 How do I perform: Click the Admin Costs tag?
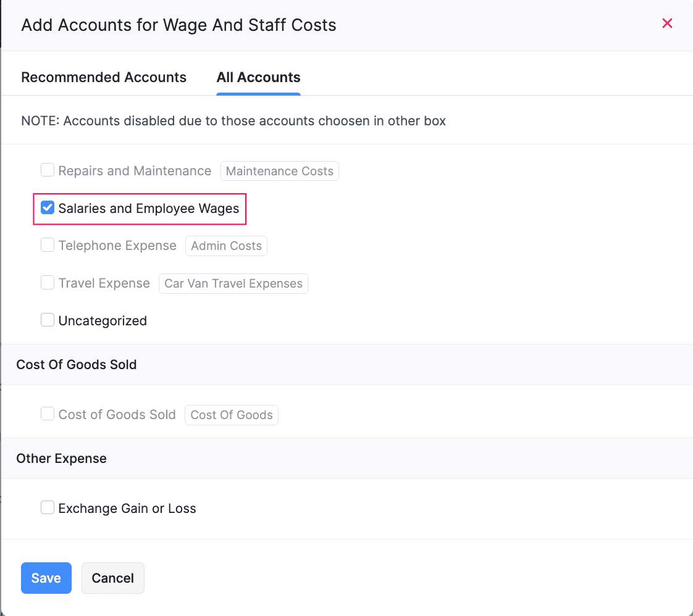[226, 246]
